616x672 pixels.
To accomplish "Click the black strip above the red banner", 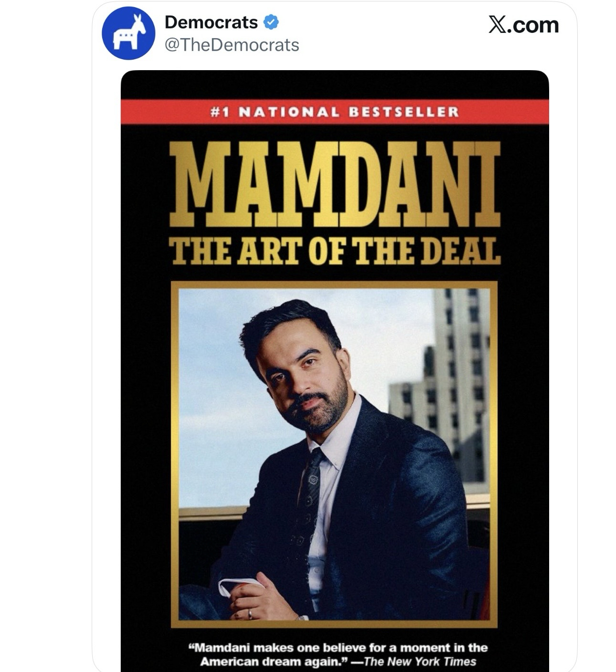I will tap(334, 85).
